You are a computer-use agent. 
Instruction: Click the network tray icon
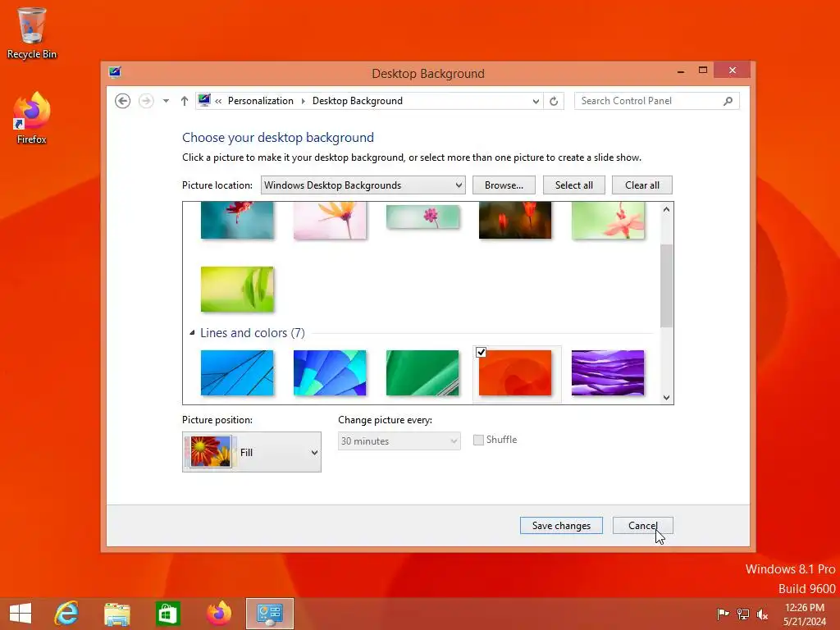click(742, 614)
